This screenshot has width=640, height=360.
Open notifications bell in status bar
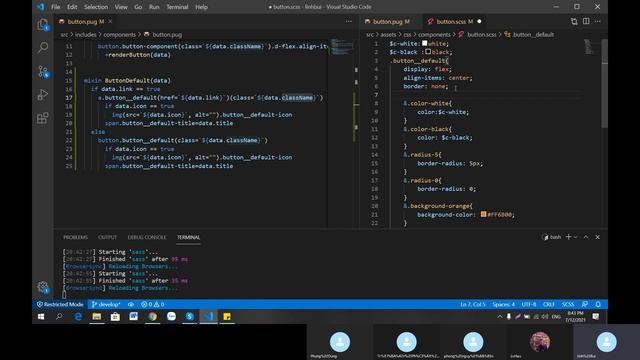coord(598,304)
